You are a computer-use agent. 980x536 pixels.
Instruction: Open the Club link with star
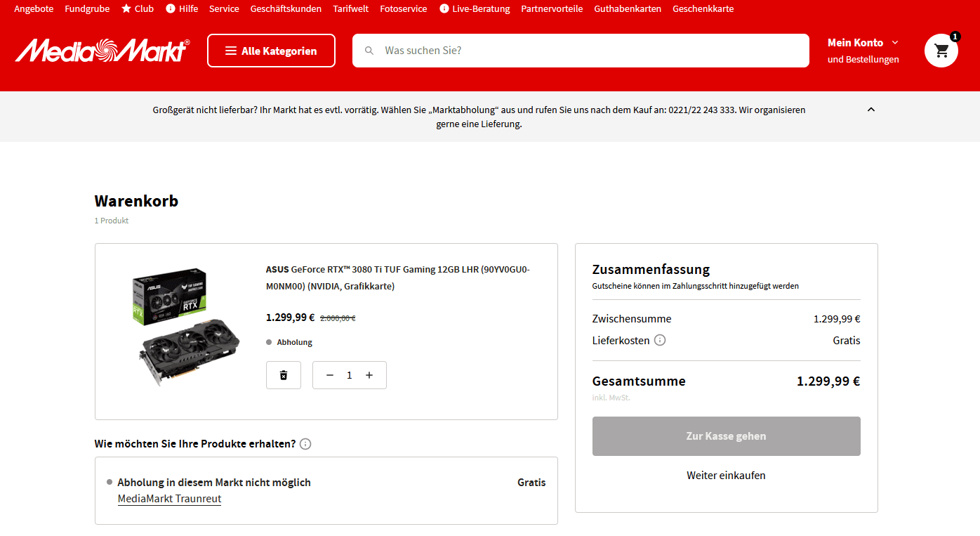click(x=138, y=9)
